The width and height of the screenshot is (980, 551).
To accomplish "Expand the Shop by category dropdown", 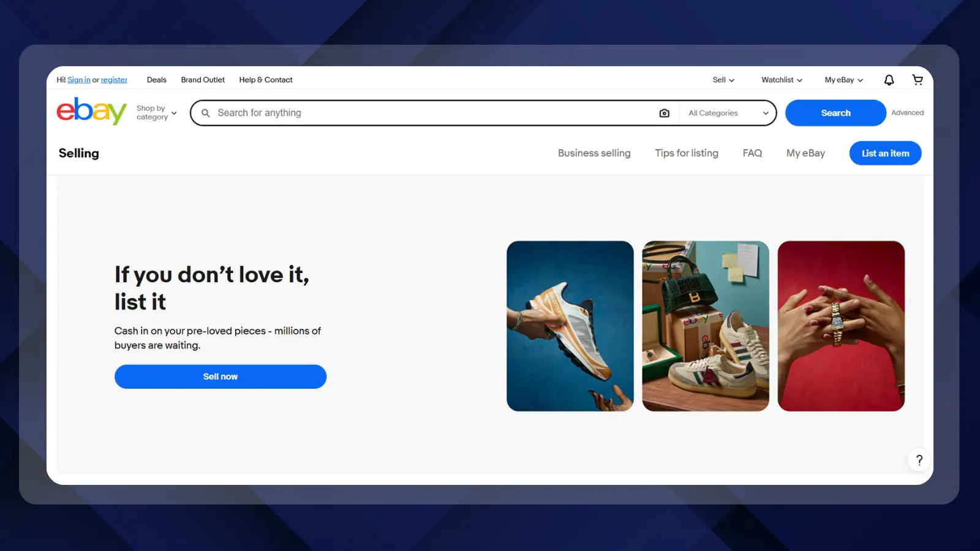I will [157, 113].
